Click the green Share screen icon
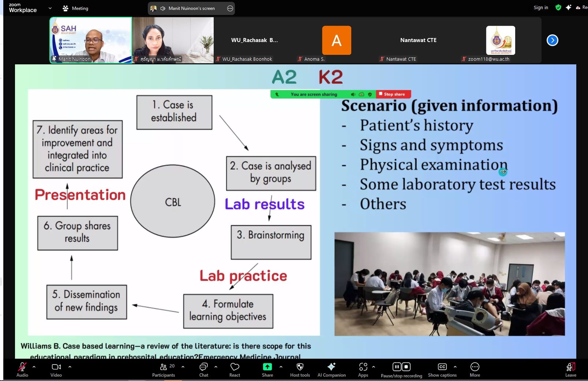 click(x=267, y=367)
